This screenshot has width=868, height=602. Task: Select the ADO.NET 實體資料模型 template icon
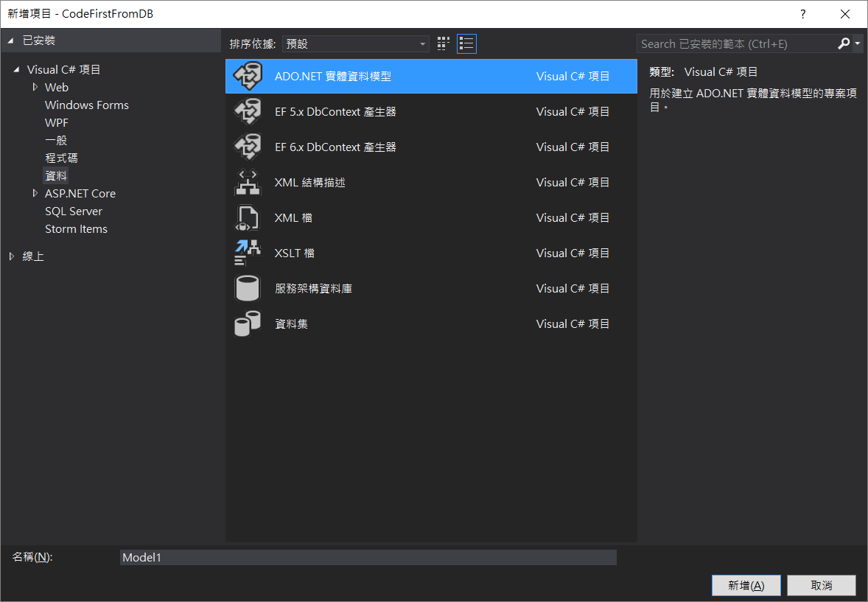248,76
